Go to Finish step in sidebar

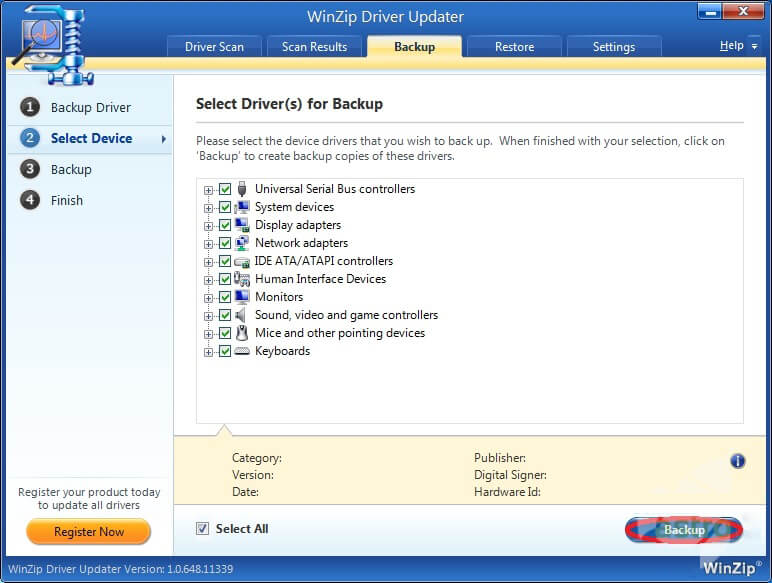tap(67, 200)
